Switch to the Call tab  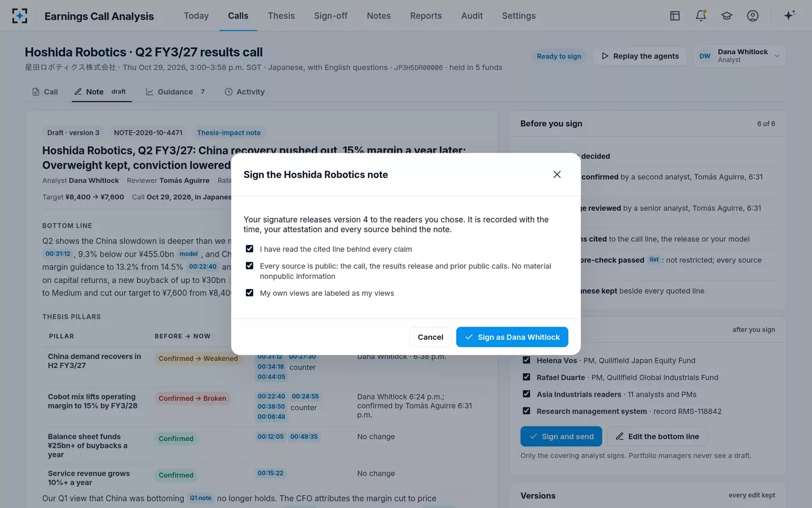click(x=45, y=92)
